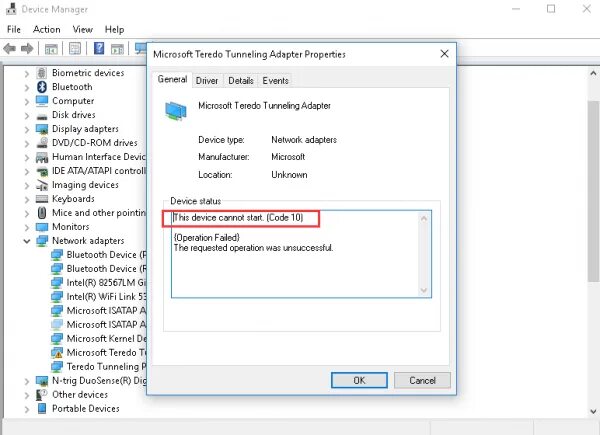Expand the Disk drives node
The height and width of the screenshot is (435, 600).
26,116
